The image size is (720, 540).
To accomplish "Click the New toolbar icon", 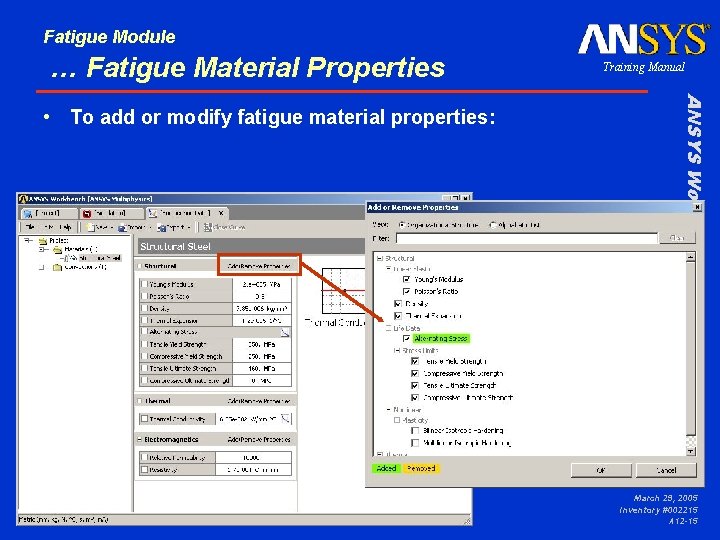I will point(90,227).
